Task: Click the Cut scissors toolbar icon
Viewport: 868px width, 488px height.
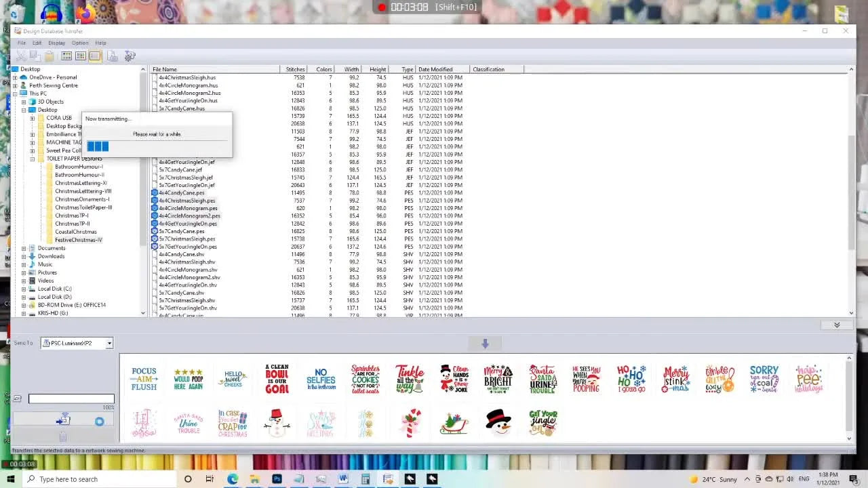Action: (x=21, y=56)
